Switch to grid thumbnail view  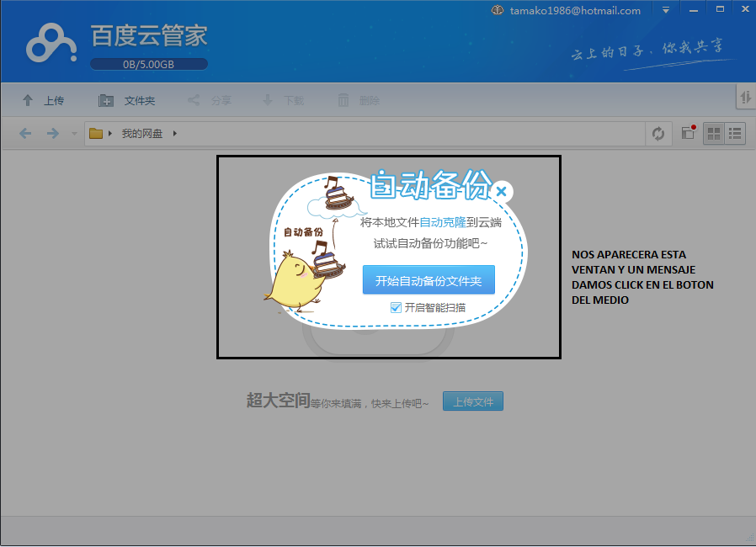[714, 134]
